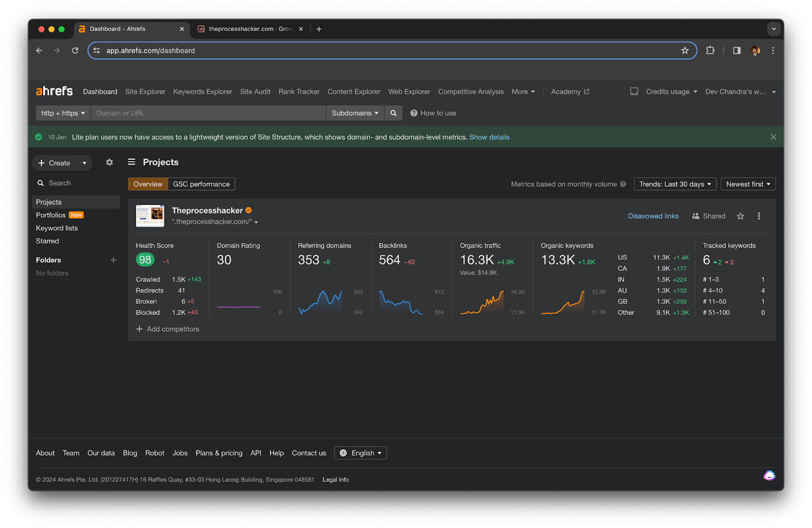
Task: Click the Health Score 98 badge
Action: 145,260
